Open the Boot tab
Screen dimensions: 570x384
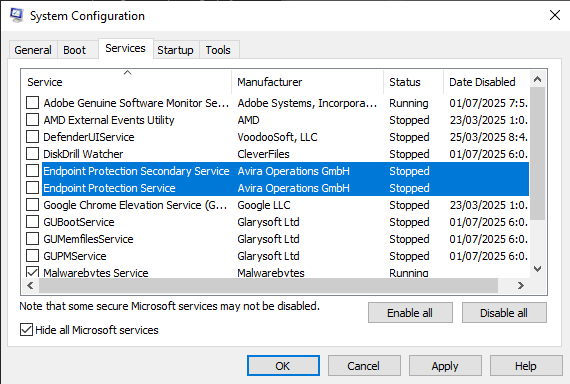coord(75,50)
